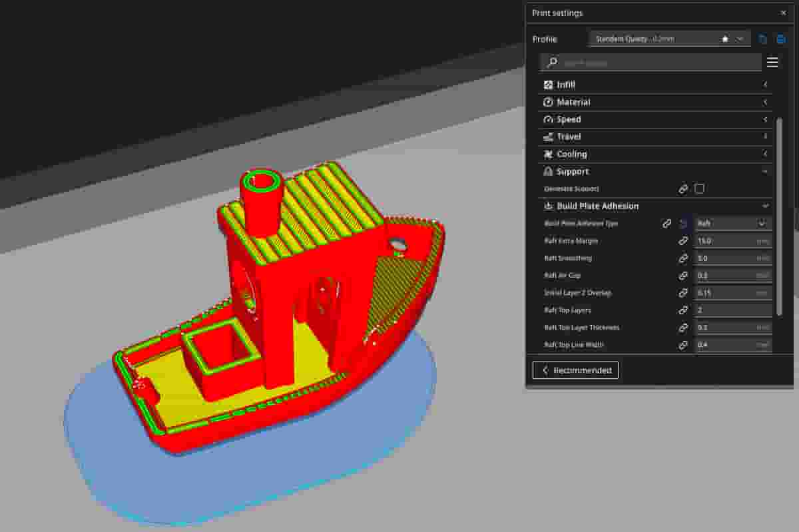
Task: Edit the Raft Top Layer Thickness value
Action: [732, 328]
